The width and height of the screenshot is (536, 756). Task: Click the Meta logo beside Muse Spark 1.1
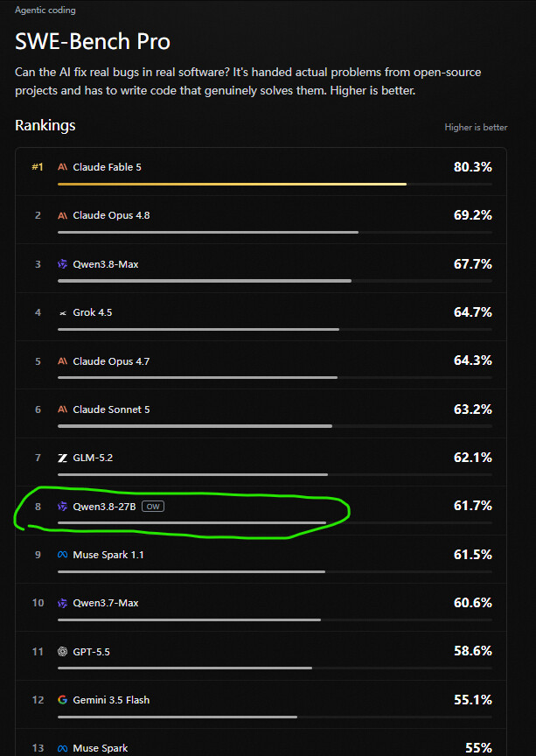(x=62, y=555)
